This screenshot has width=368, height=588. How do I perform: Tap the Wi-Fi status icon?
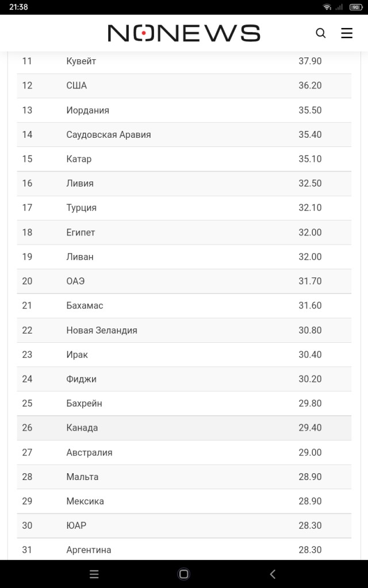327,7
